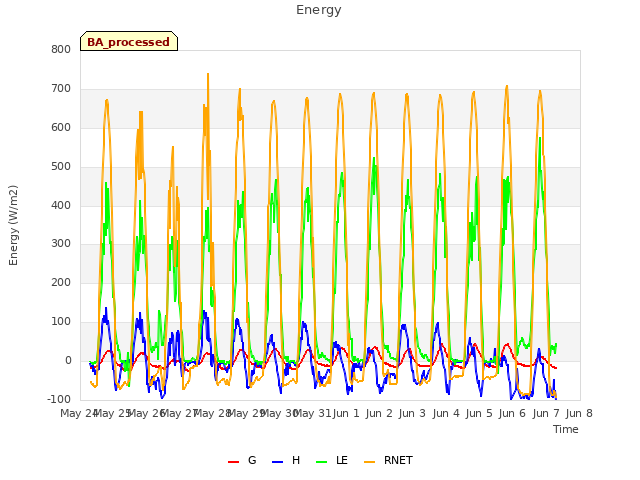The height and width of the screenshot is (480, 640).
Task: Click the Jun 8 x-axis date label
Action: [x=579, y=413]
